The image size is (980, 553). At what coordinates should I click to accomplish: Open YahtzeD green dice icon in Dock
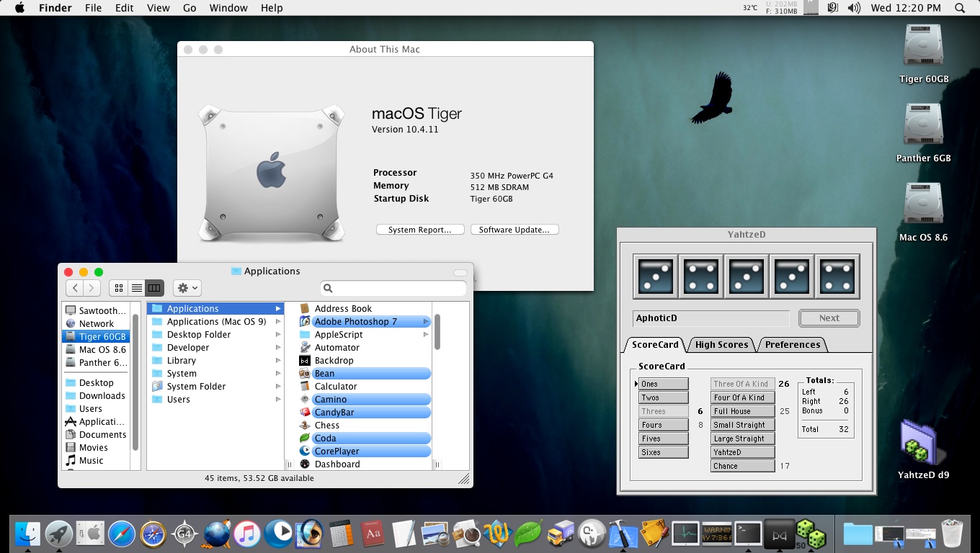811,534
